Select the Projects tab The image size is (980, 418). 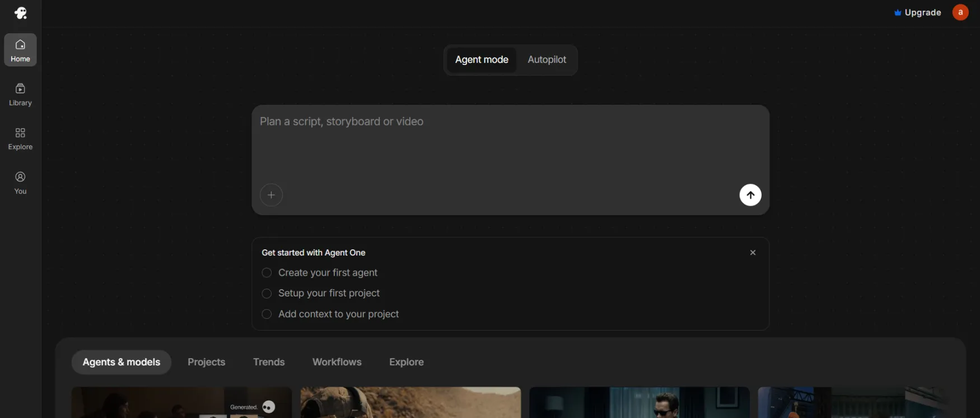[207, 362]
